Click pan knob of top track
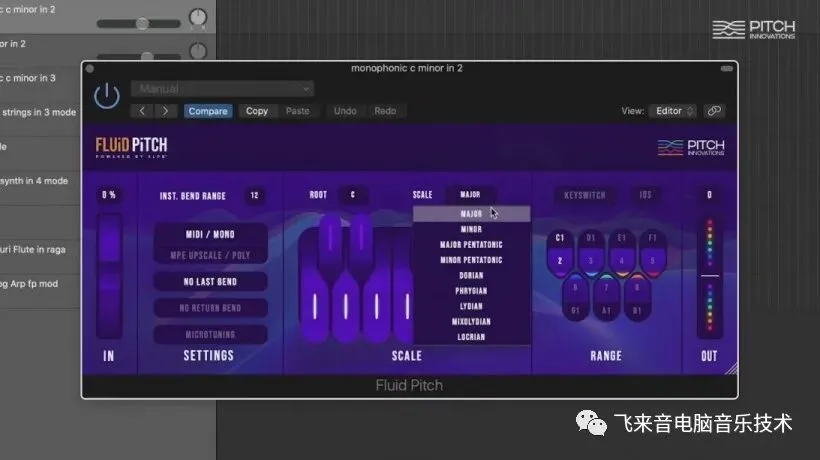This screenshot has height=460, width=820. coord(198,17)
